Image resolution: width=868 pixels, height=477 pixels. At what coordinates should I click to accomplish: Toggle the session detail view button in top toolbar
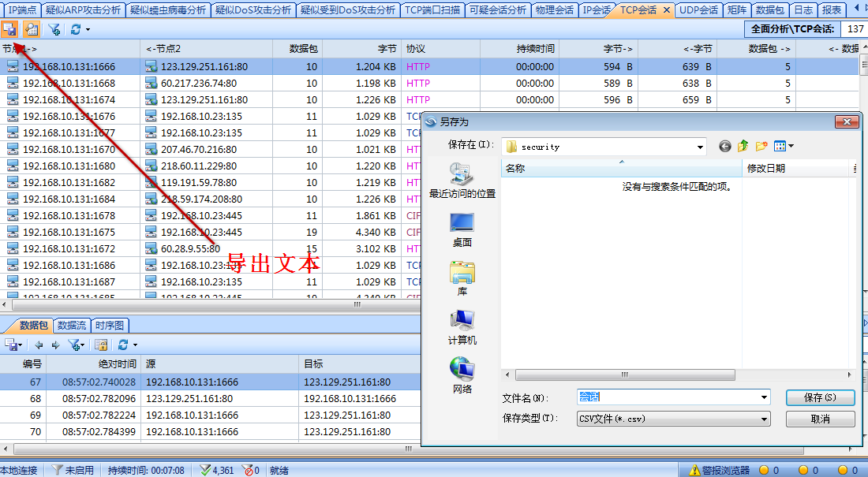32,29
